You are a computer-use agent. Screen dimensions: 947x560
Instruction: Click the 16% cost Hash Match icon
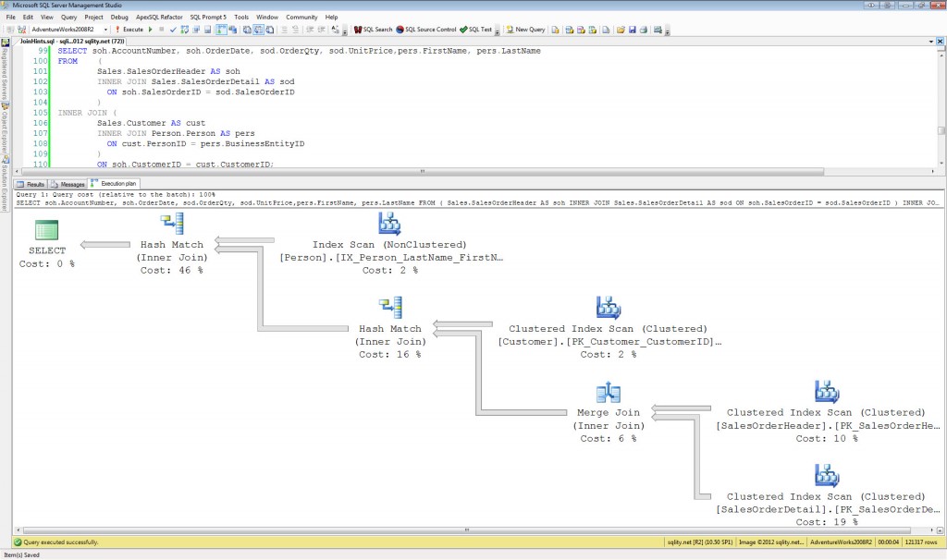point(389,309)
